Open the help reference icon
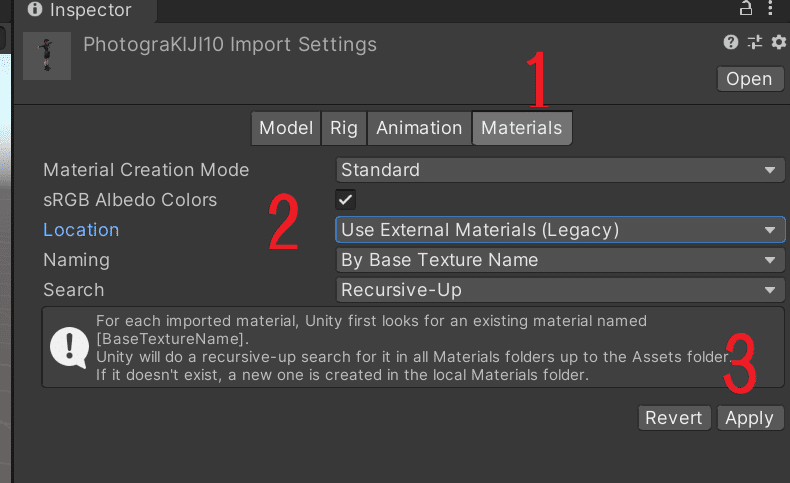Viewport: 790px width, 483px height. [x=731, y=42]
